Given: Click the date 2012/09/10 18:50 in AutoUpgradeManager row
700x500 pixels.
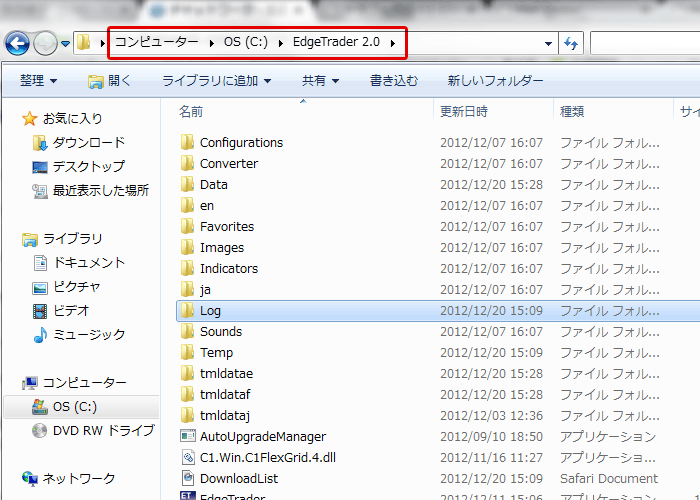Looking at the screenshot, I should point(492,437).
